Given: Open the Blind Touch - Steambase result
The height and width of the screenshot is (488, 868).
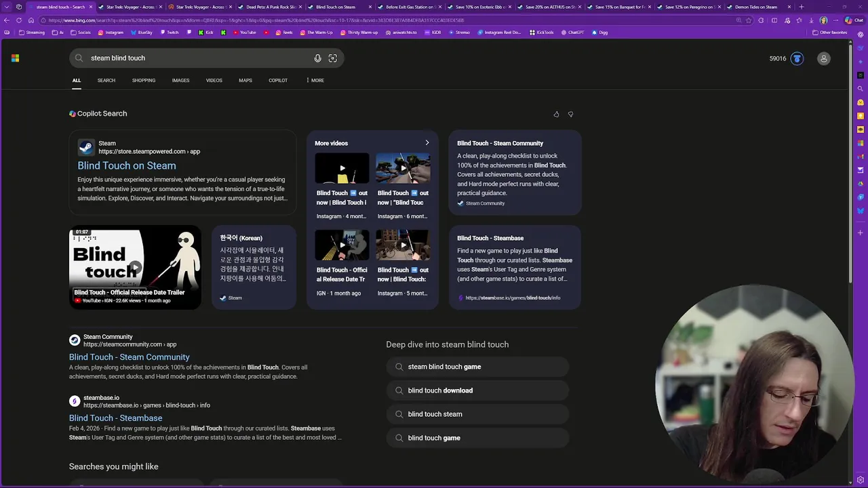Looking at the screenshot, I should click(115, 418).
